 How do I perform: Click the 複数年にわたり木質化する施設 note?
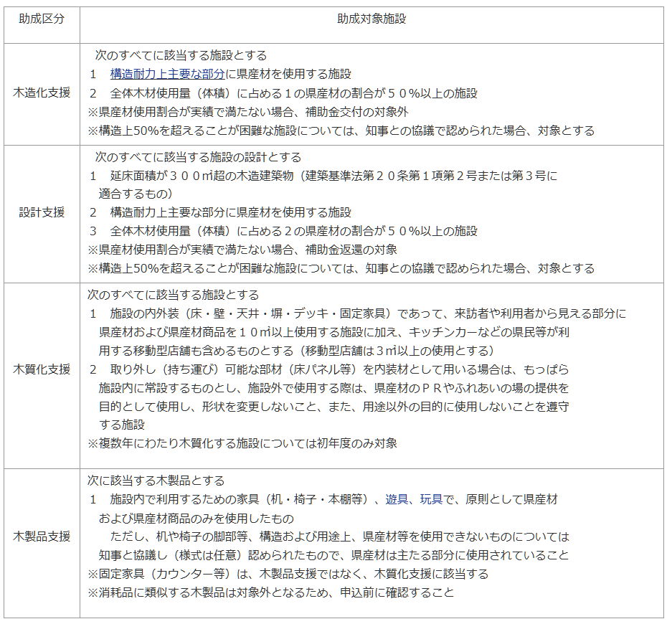(x=242, y=443)
